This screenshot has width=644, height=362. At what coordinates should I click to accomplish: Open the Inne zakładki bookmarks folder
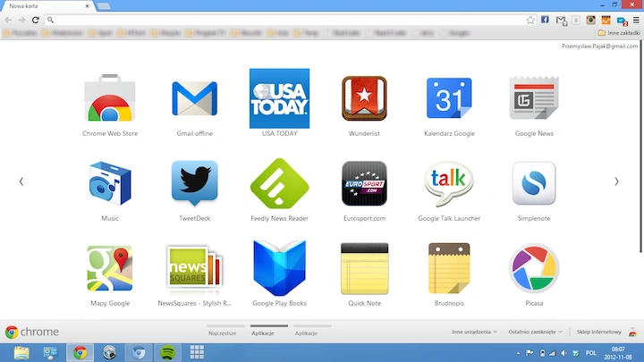[619, 33]
